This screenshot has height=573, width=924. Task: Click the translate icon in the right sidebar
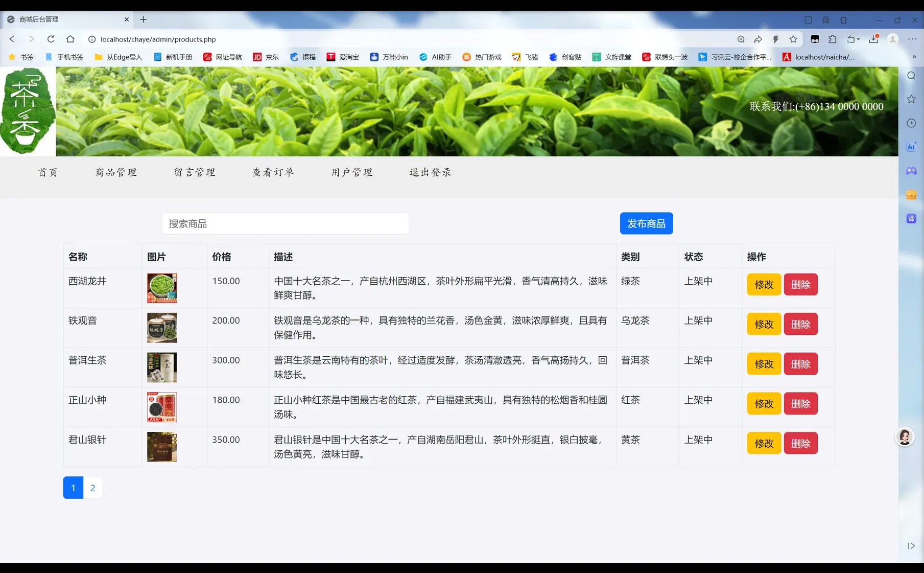tap(911, 218)
